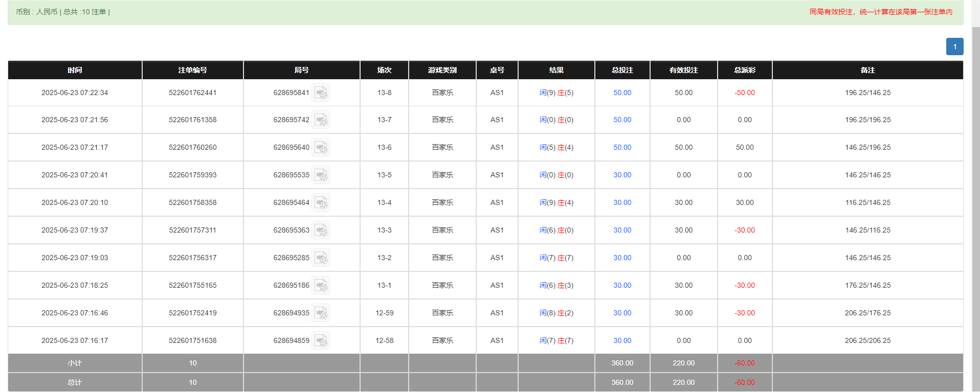The height and width of the screenshot is (392, 980).
Task: Click the 时间 column header
Action: pyautogui.click(x=75, y=71)
